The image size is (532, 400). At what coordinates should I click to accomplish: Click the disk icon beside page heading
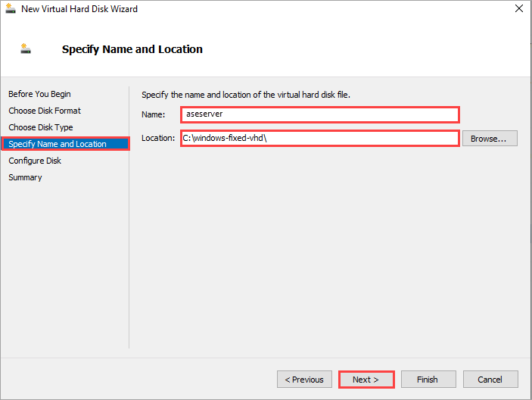click(26, 48)
